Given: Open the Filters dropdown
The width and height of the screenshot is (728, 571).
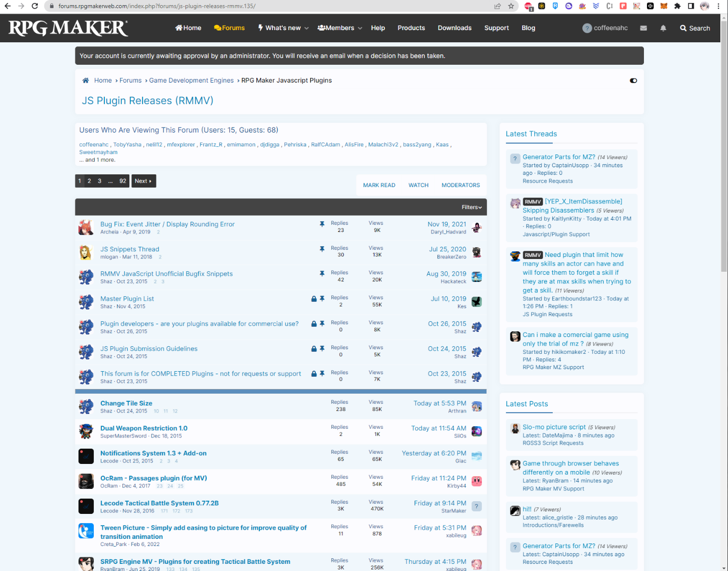Looking at the screenshot, I should tap(472, 207).
